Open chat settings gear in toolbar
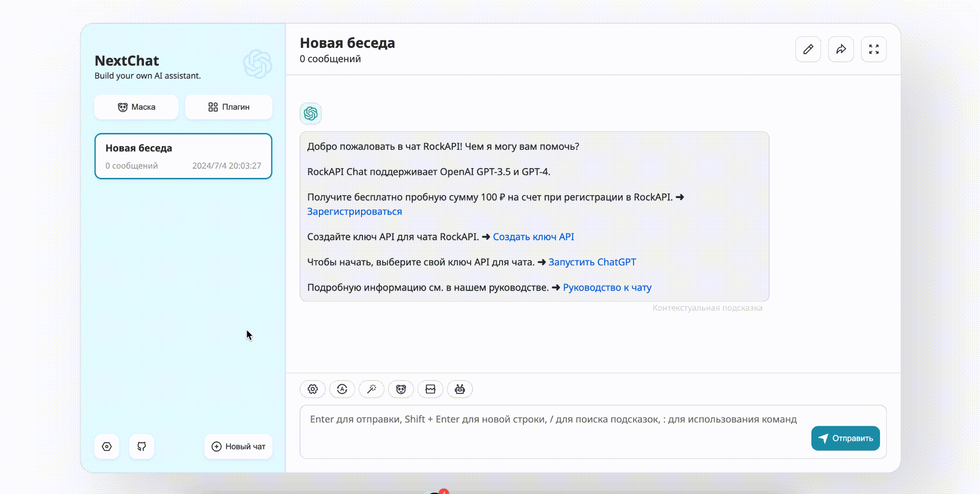The image size is (980, 494). (x=313, y=389)
